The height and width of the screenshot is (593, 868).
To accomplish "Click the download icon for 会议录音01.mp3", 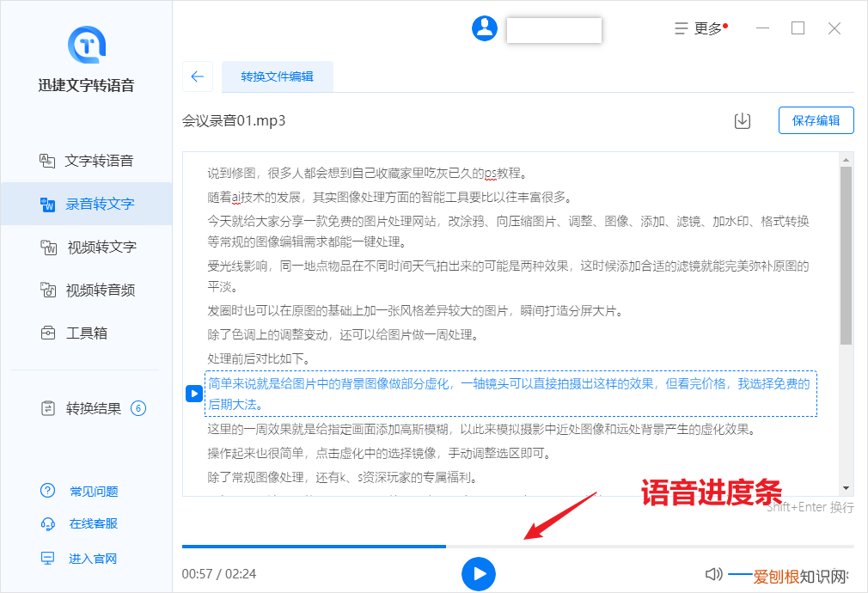I will pos(742,121).
